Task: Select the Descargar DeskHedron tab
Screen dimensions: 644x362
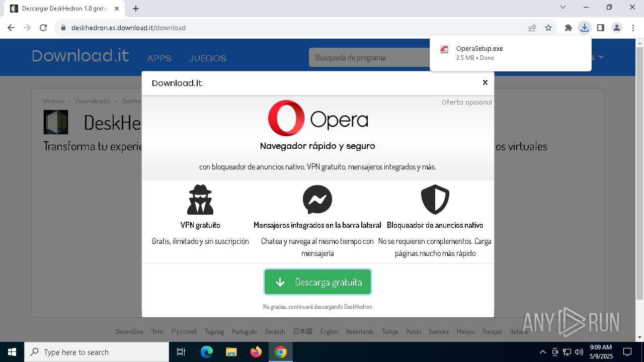Action: (64, 9)
